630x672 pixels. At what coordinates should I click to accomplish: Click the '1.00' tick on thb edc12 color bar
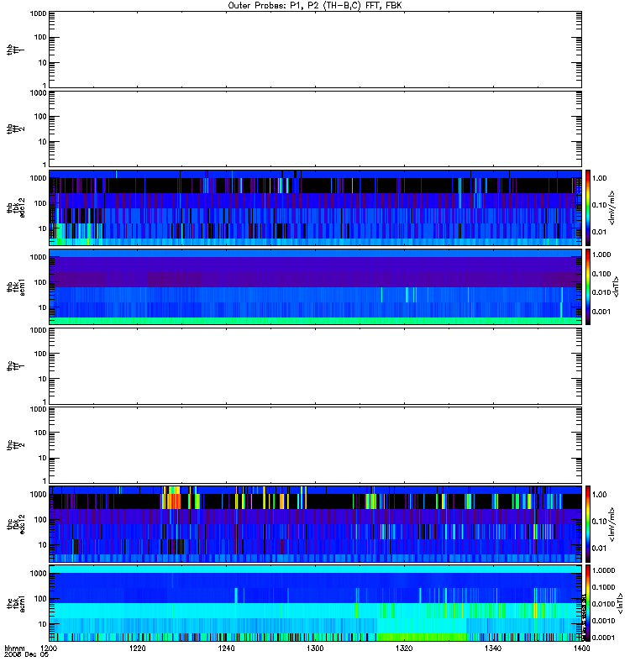(599, 178)
